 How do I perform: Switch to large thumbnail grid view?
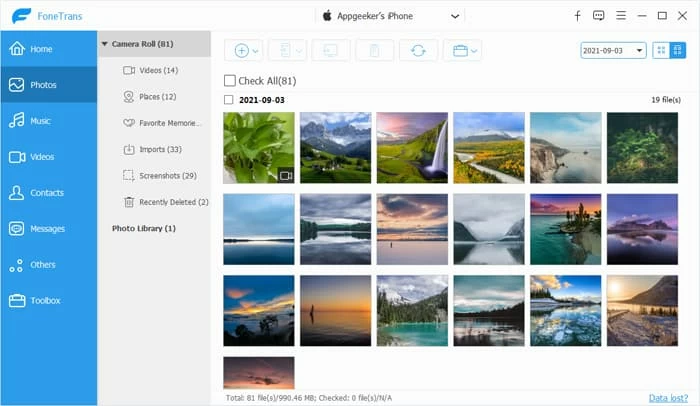(x=660, y=50)
